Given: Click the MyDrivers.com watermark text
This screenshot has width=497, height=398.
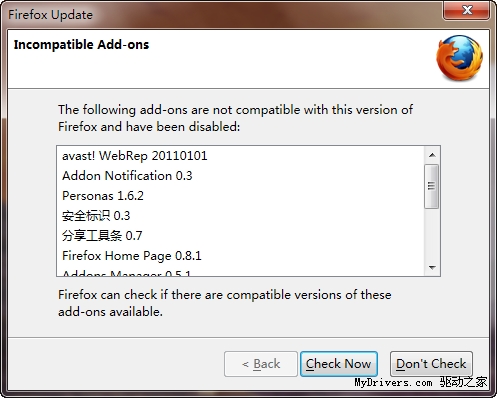Looking at the screenshot, I should tap(393, 383).
